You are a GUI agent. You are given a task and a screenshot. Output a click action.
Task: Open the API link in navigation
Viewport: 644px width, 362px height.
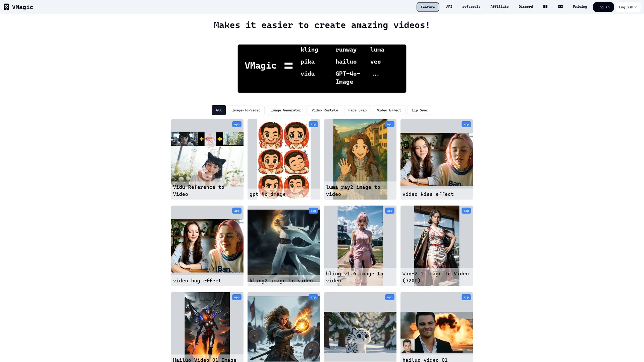(449, 7)
